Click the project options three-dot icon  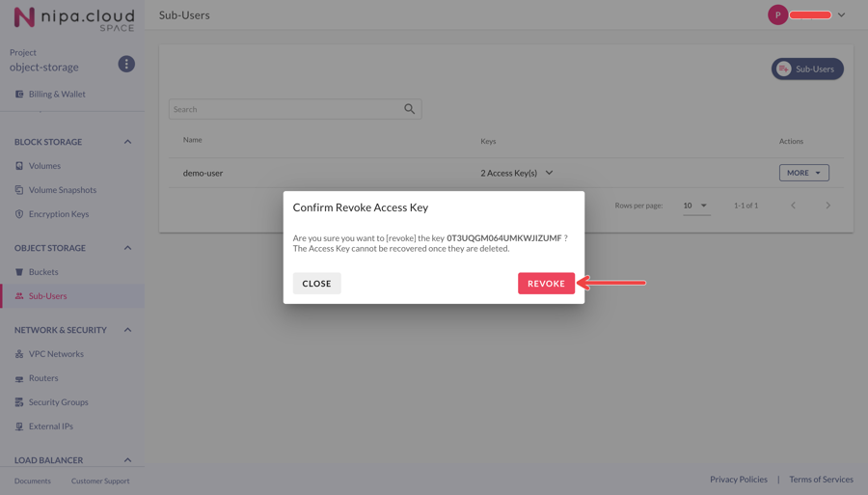[126, 64]
